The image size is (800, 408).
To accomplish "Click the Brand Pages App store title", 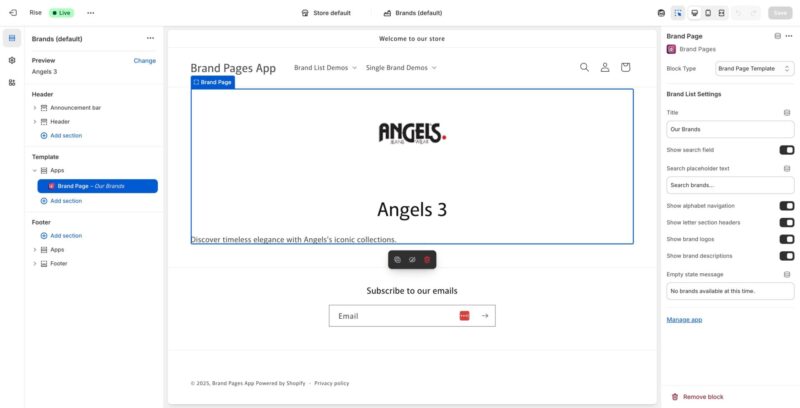I will pyautogui.click(x=233, y=68).
